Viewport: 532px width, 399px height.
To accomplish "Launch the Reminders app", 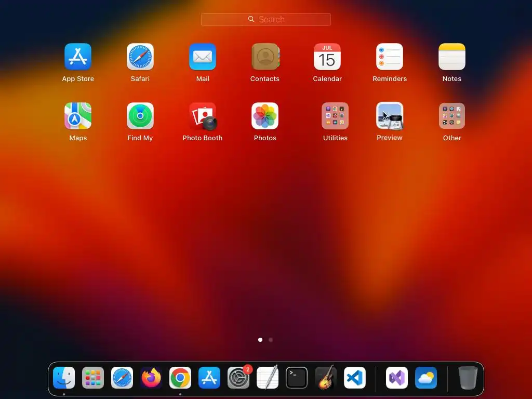I will pyautogui.click(x=390, y=57).
